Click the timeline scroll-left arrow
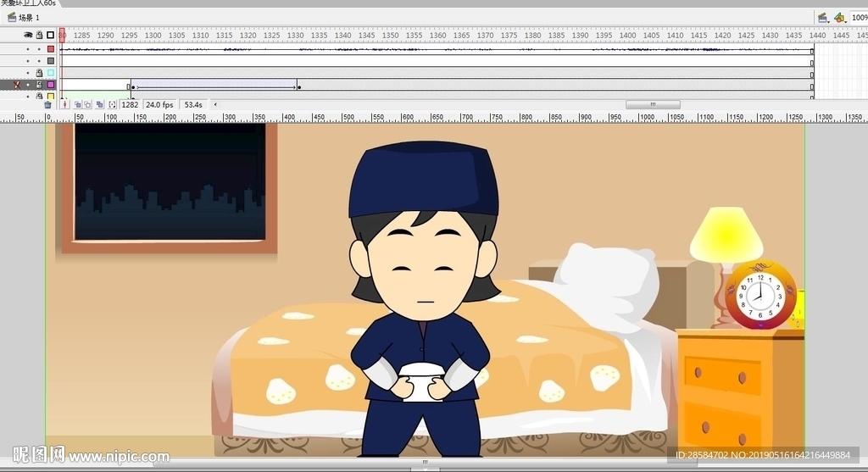The height and width of the screenshot is (472, 868). point(215,104)
